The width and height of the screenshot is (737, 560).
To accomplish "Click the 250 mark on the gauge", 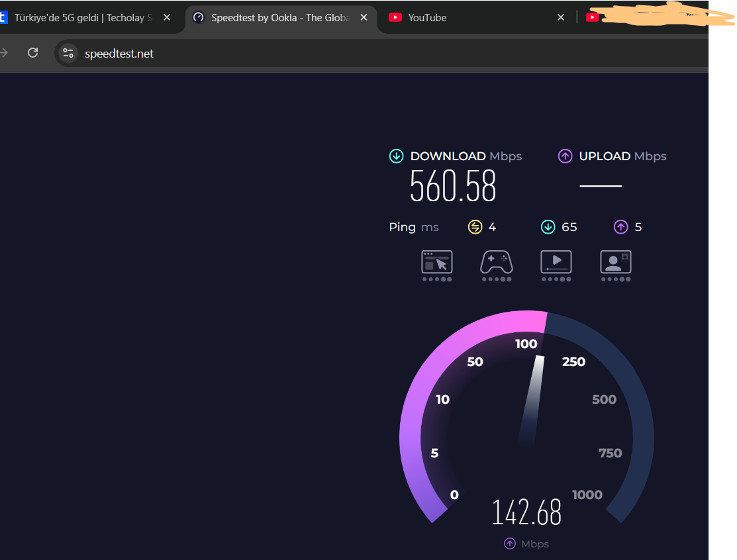I will [573, 361].
